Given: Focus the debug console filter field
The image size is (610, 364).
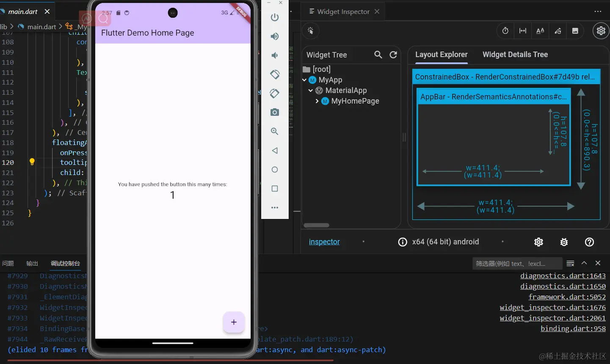Looking at the screenshot, I should [517, 263].
